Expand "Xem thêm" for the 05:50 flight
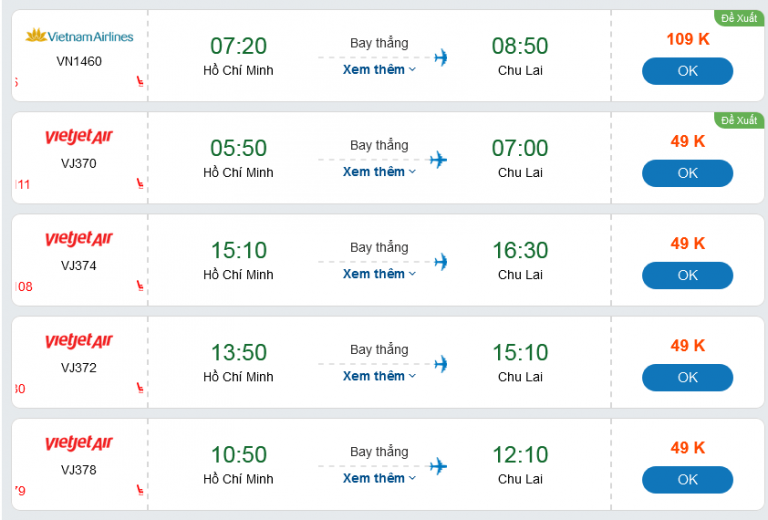The image size is (768, 520). click(x=379, y=172)
